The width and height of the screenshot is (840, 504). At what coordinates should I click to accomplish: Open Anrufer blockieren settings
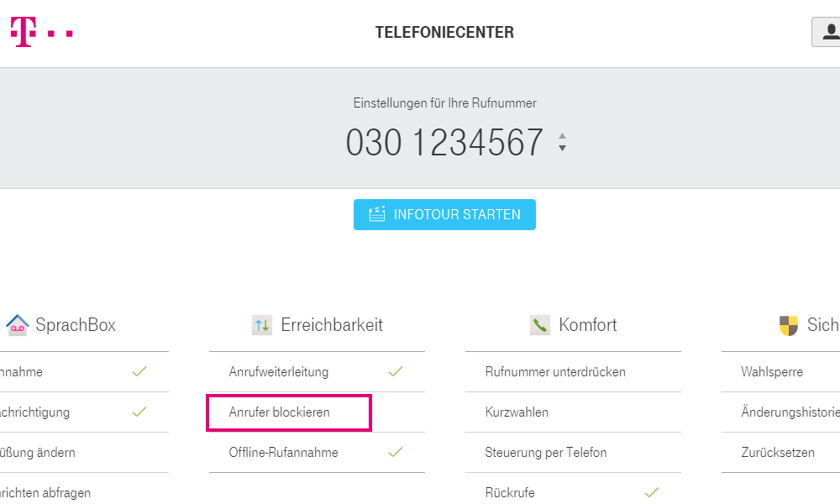(x=279, y=412)
